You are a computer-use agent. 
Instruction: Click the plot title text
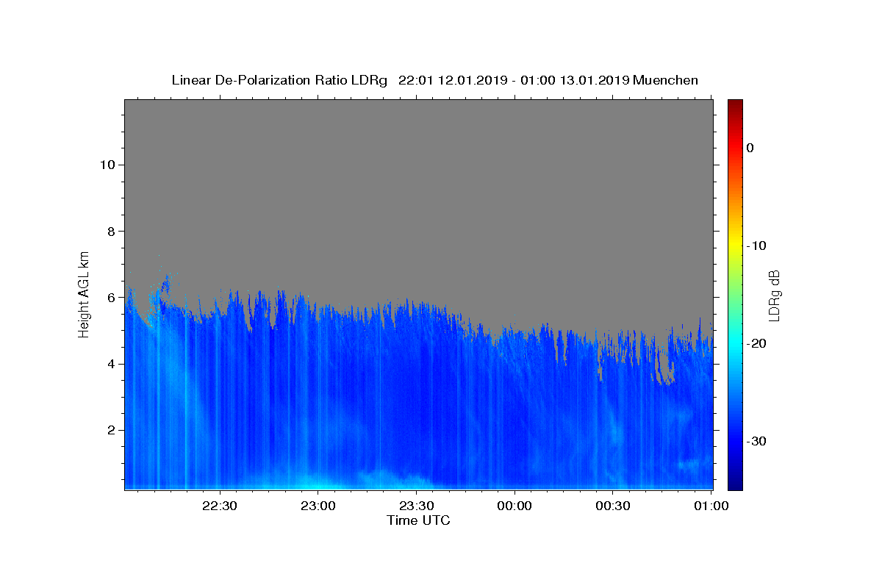pyautogui.click(x=434, y=80)
